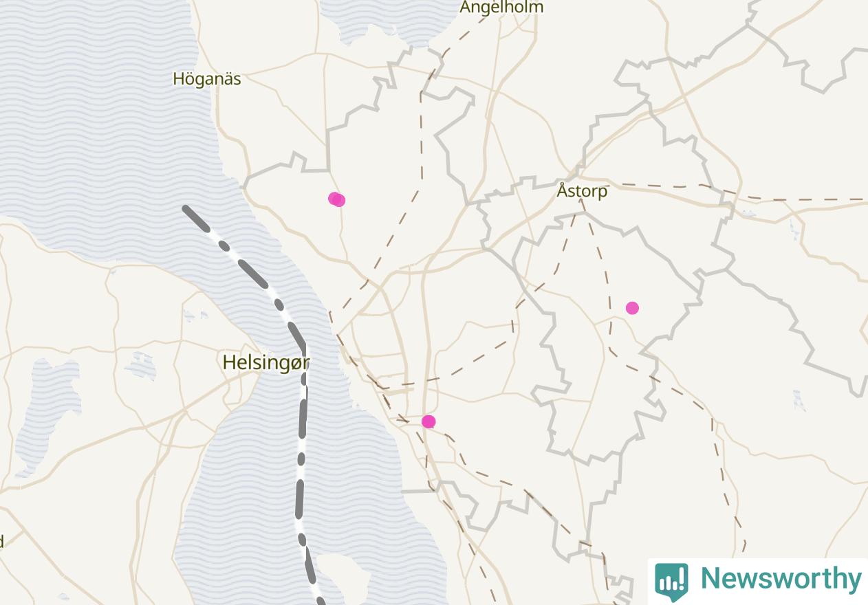Select the small lake far east of the Helsingør-area marker
The height and width of the screenshot is (605, 868).
[x=798, y=400]
